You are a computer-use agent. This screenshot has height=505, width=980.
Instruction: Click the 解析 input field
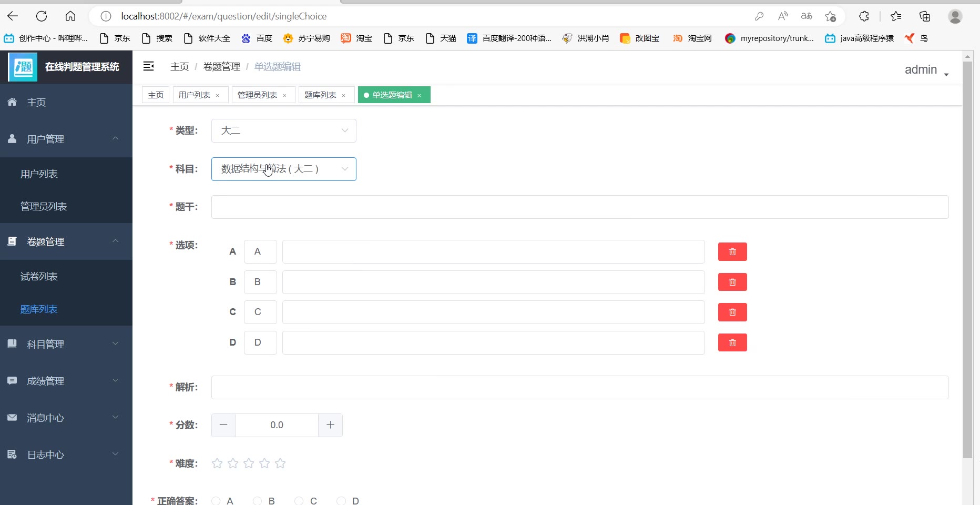580,387
